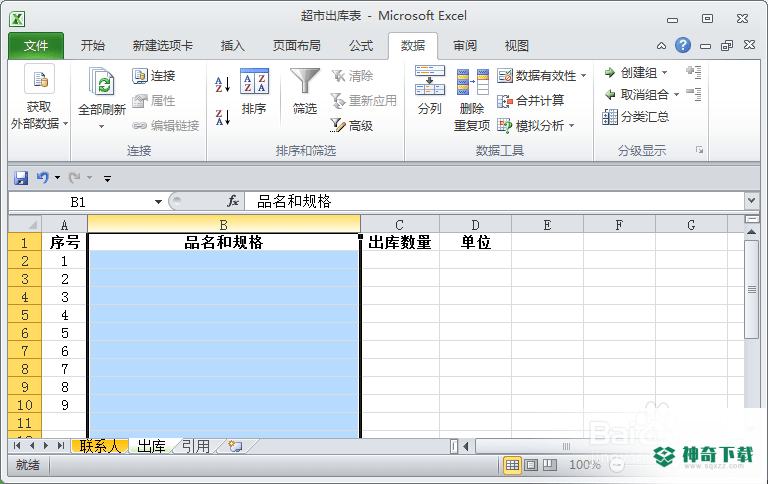The image size is (768, 484).
Task: Insert function with the fx button
Action: click(233, 201)
